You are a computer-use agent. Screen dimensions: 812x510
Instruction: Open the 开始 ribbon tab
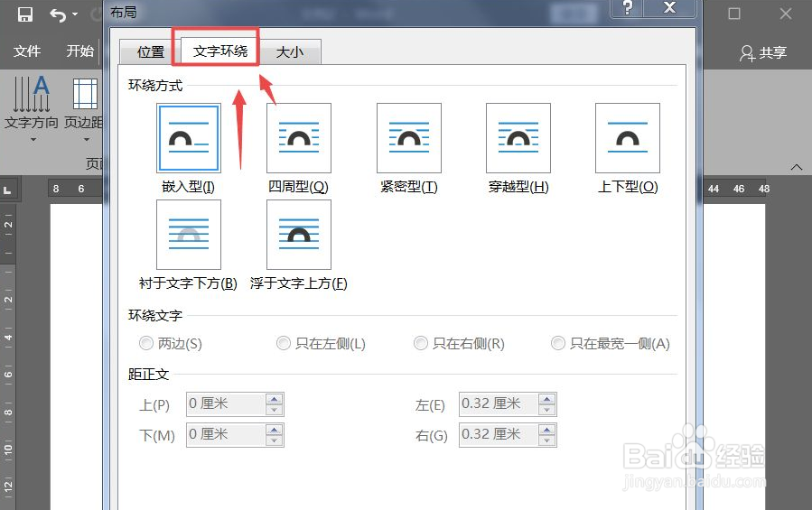[80, 51]
